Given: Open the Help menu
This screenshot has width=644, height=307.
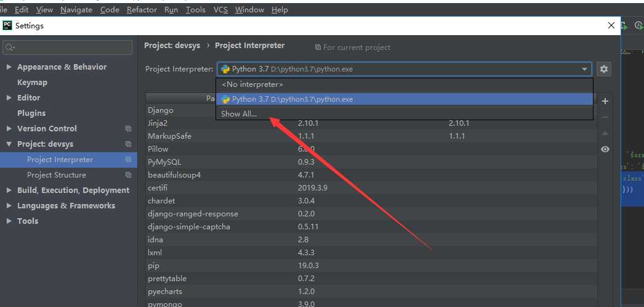Looking at the screenshot, I should tap(280, 9).
